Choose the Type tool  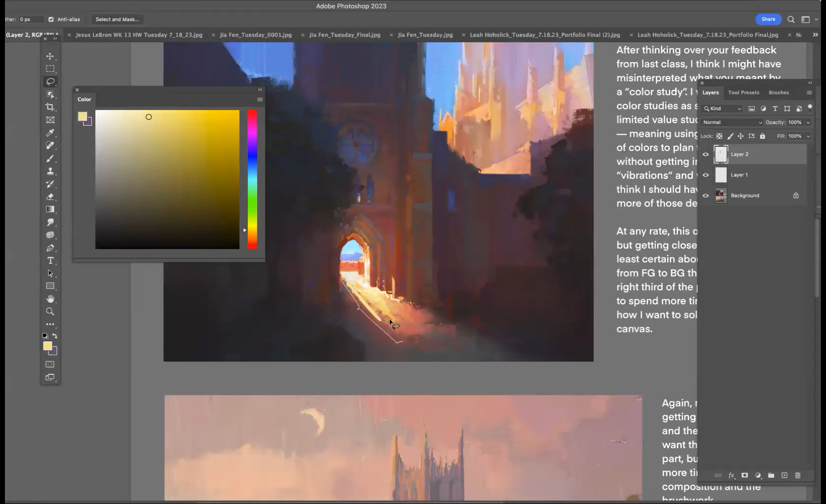50,261
